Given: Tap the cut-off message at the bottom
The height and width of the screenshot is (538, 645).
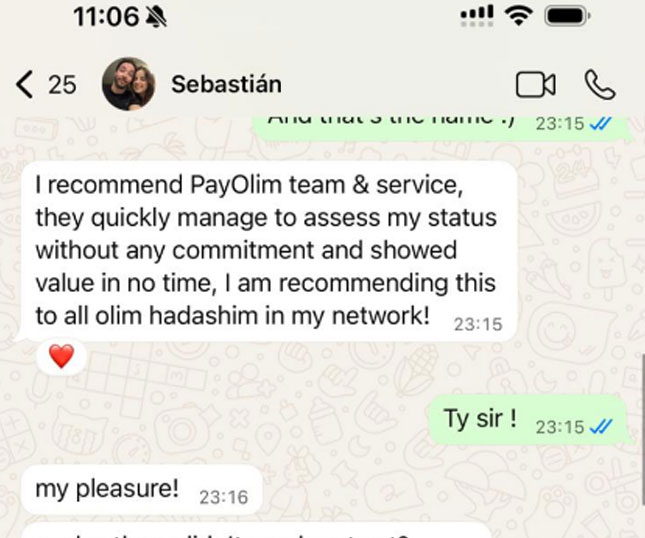Looking at the screenshot, I should coord(256,531).
